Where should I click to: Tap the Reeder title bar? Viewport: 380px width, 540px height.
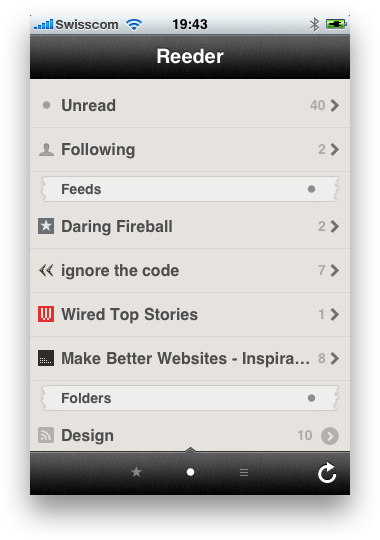(x=190, y=56)
